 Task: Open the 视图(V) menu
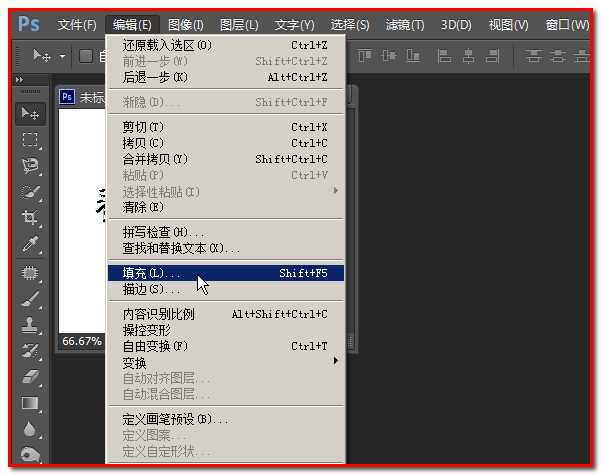508,25
